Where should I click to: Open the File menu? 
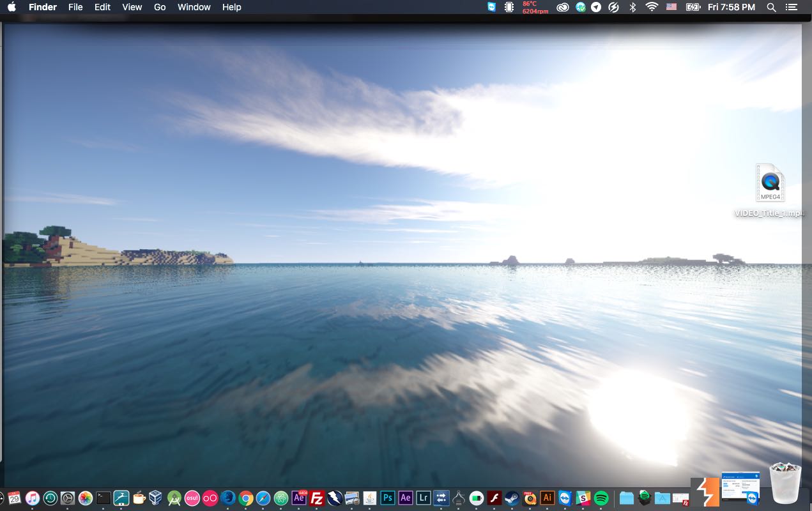pos(75,7)
